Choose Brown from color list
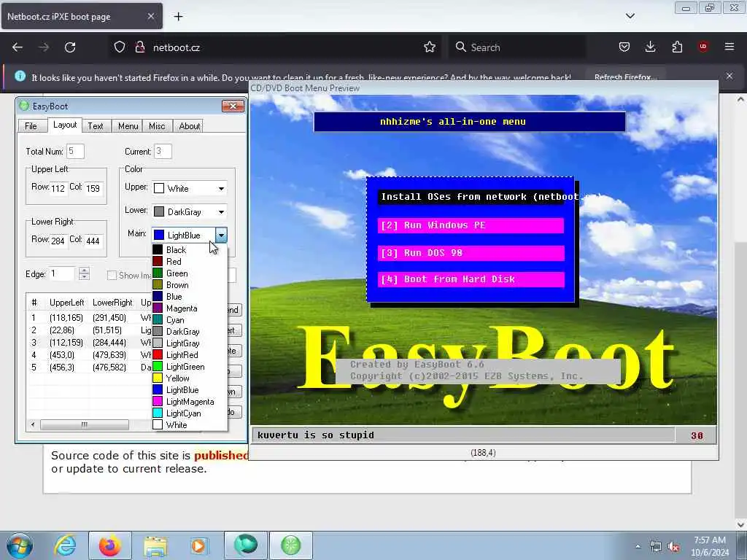Viewport: 747px width, 560px height. (189, 285)
